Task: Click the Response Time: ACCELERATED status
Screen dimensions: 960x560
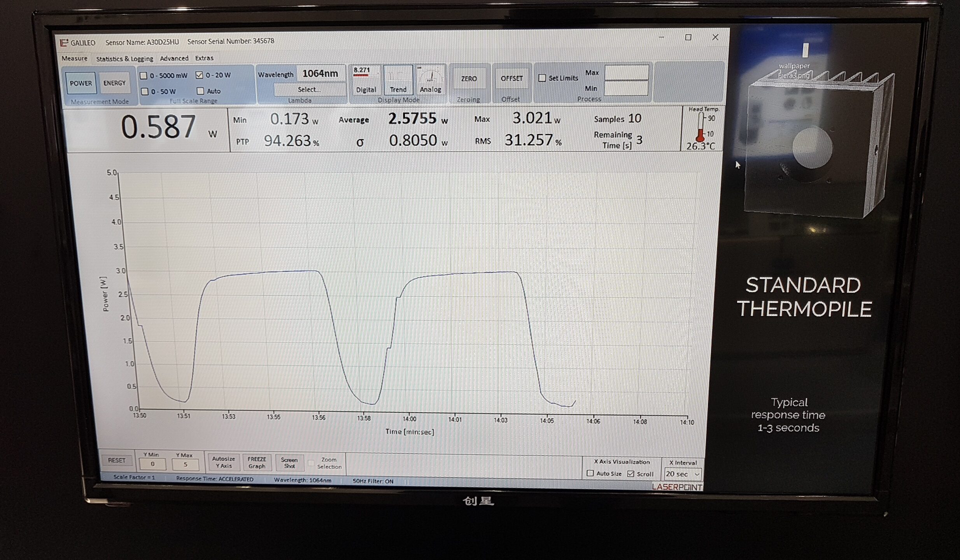Action: 215,479
